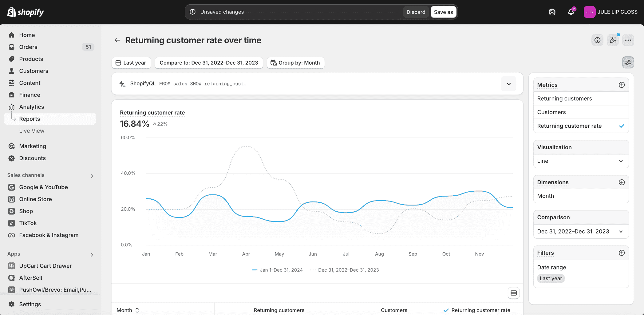Open the Last year date picker
Image resolution: width=644 pixels, height=315 pixels.
131,63
